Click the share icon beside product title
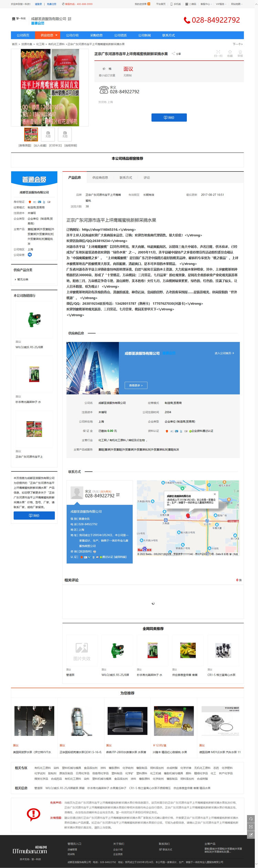This screenshot has width=258, height=868. click(x=173, y=54)
